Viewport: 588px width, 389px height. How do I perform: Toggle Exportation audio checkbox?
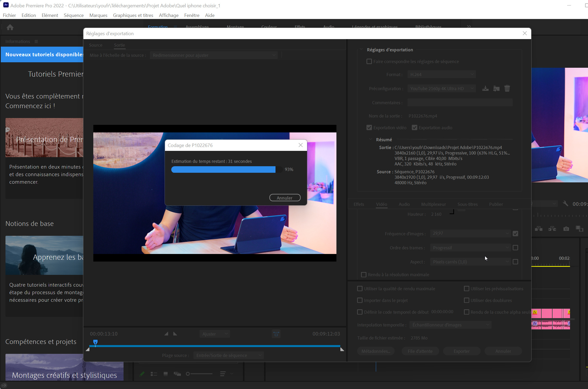pos(414,128)
